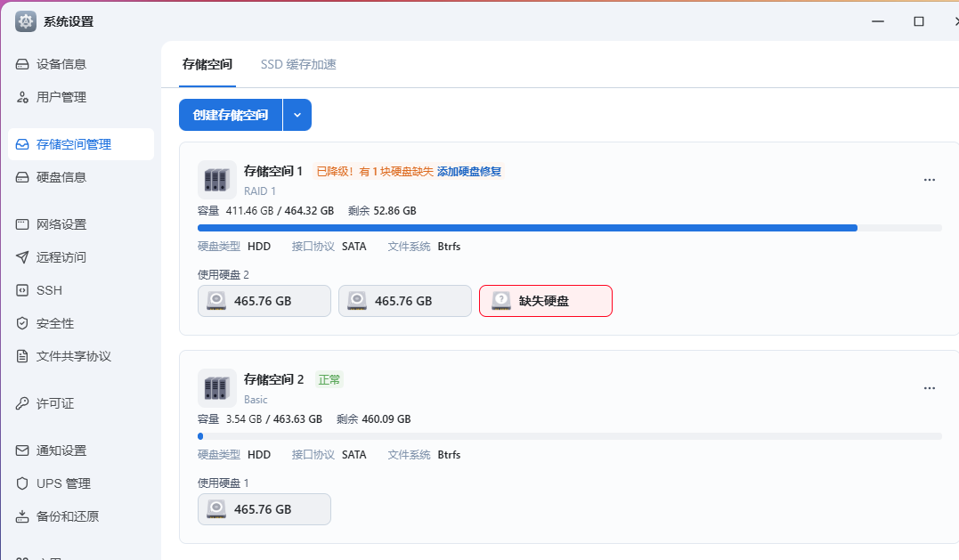Expand the 创建存储空间 dropdown arrow
The width and height of the screenshot is (959, 560).
click(x=297, y=115)
